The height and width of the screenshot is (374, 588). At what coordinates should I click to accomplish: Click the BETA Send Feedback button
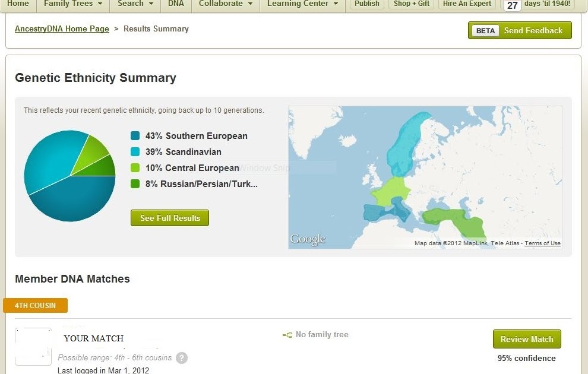point(520,30)
